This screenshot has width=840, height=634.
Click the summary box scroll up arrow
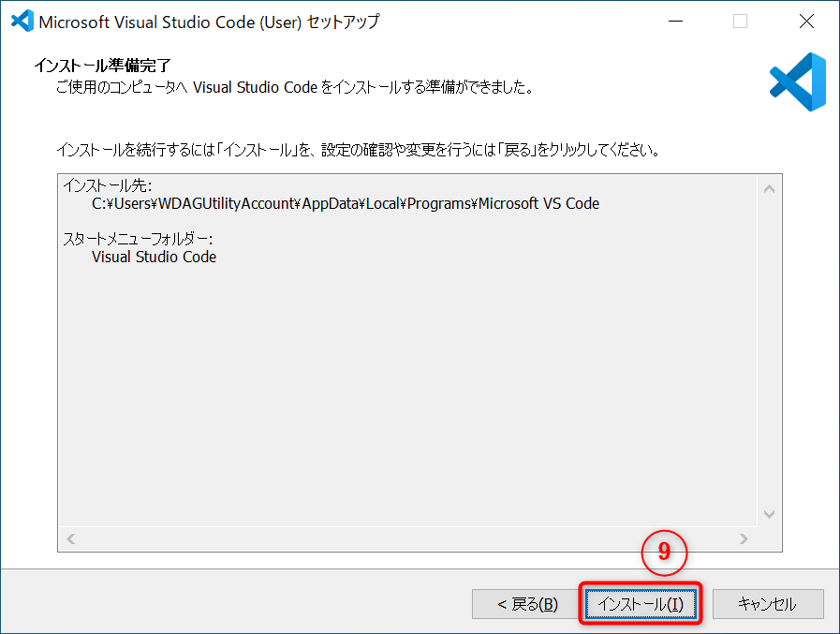click(x=769, y=188)
